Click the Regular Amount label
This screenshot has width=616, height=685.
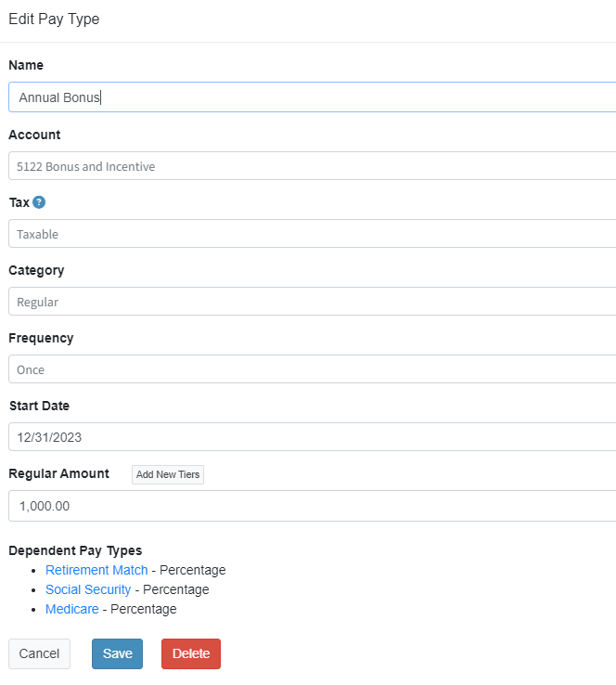click(x=59, y=473)
